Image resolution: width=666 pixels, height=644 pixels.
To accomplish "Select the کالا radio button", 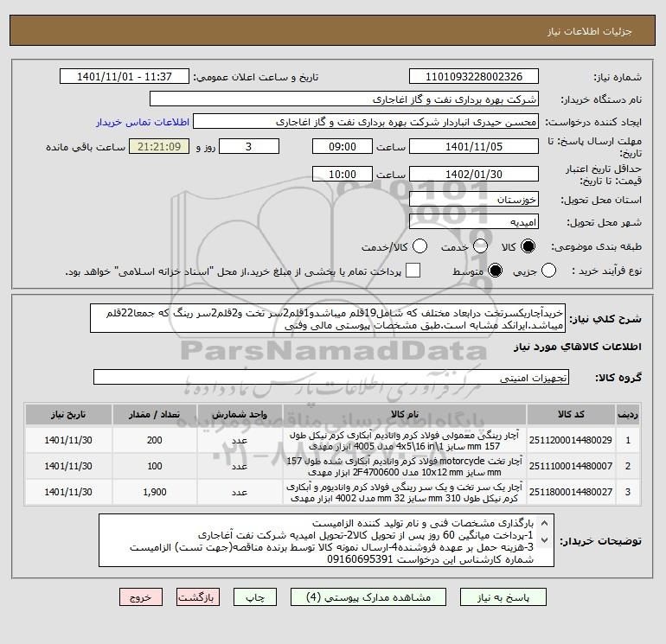I will coord(528,246).
